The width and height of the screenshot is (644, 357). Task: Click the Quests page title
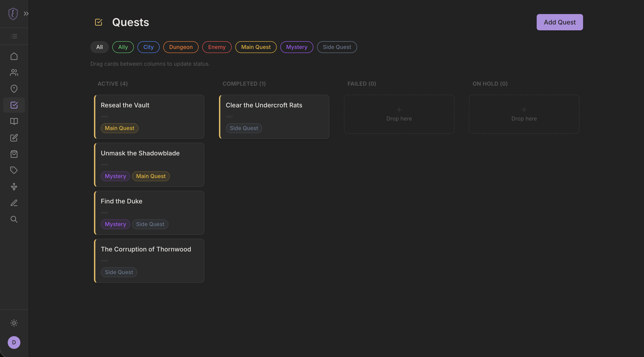click(130, 22)
